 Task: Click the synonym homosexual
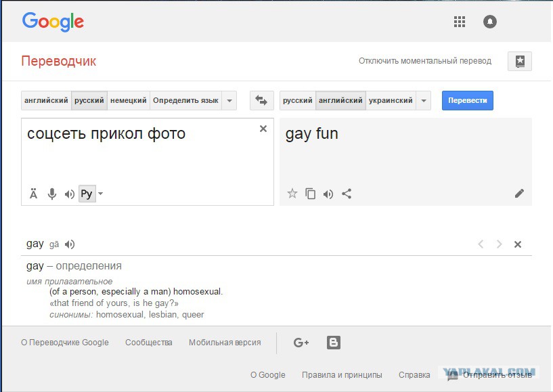coord(120,314)
